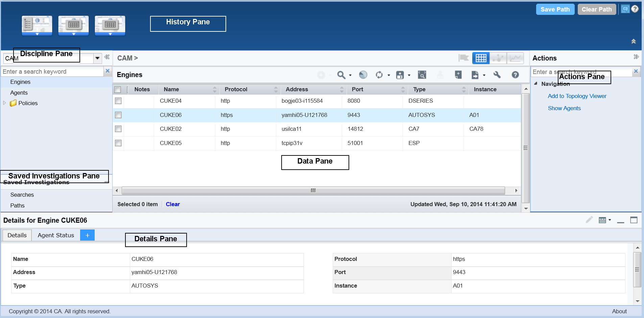644x318 pixels.
Task: Collapse the Actions pane with double chevron
Action: click(x=636, y=57)
